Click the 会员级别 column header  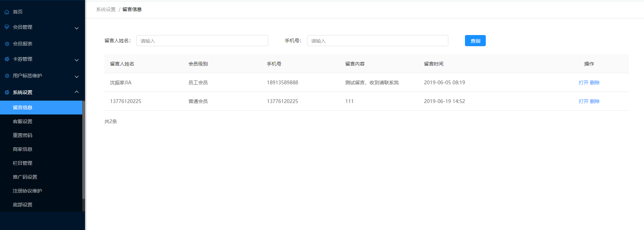pos(198,64)
